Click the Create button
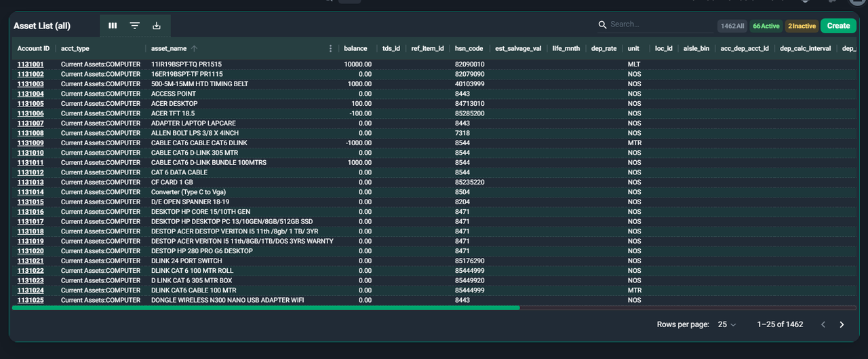This screenshot has height=359, width=868. click(x=838, y=26)
